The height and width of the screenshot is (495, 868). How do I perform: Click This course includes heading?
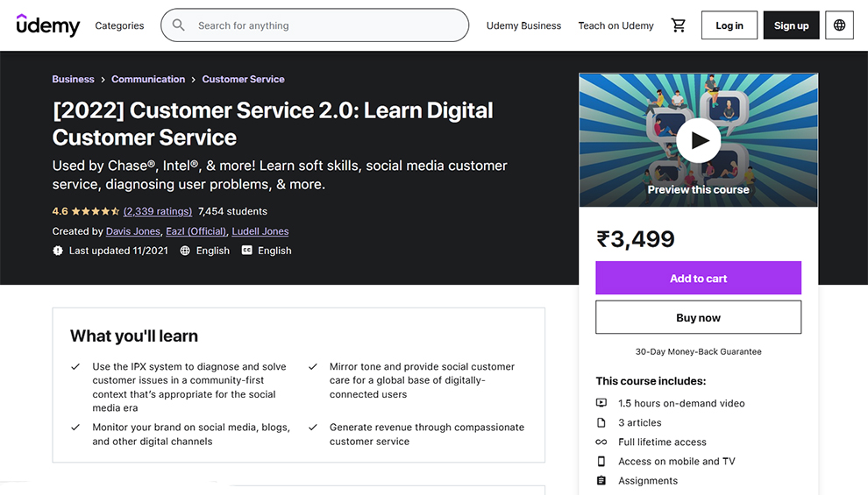coord(651,381)
